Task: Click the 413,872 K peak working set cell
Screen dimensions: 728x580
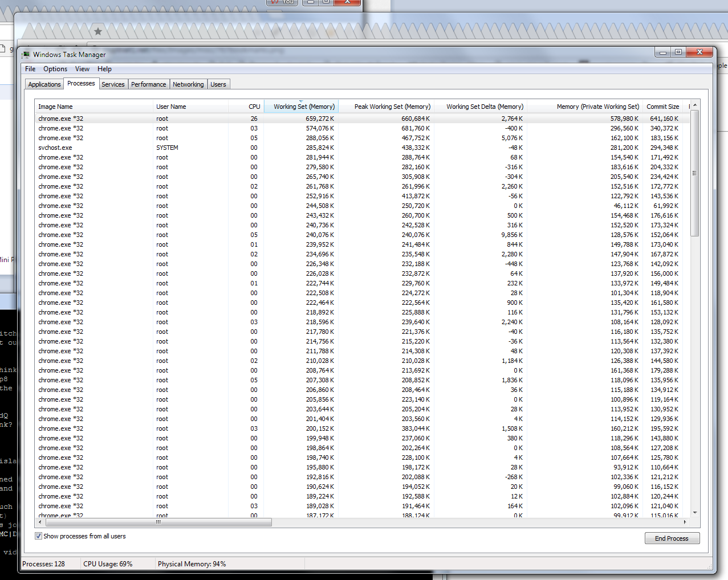Action: [x=416, y=196]
